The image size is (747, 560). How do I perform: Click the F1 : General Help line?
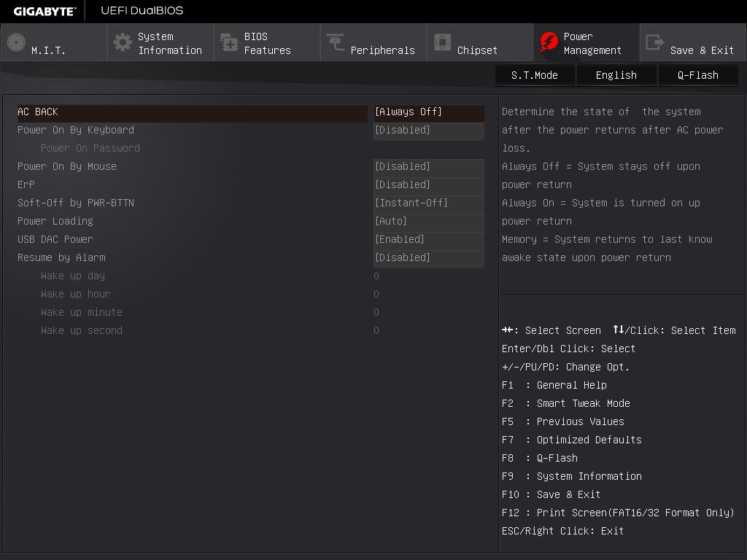pyautogui.click(x=554, y=385)
